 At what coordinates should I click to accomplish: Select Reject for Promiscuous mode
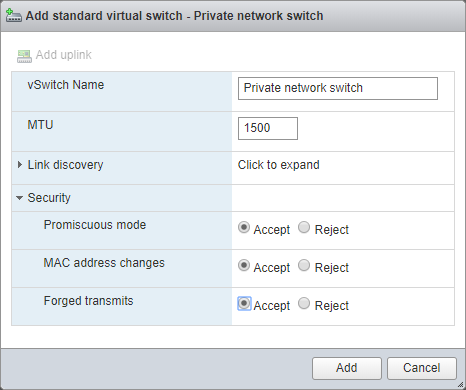(304, 227)
